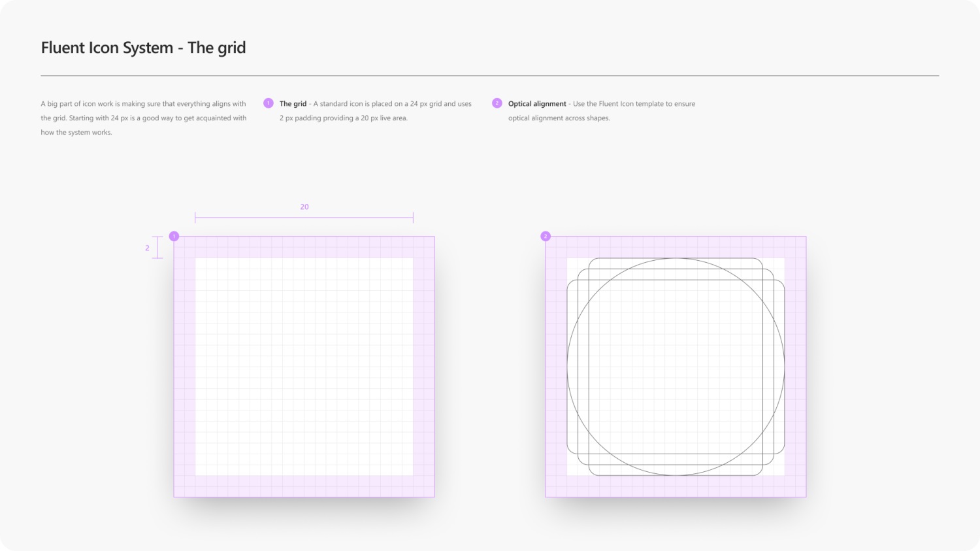Screen dimensions: 980x551
Task: Click the intro paragraph starting 'A big part of icon work'
Action: (x=144, y=118)
